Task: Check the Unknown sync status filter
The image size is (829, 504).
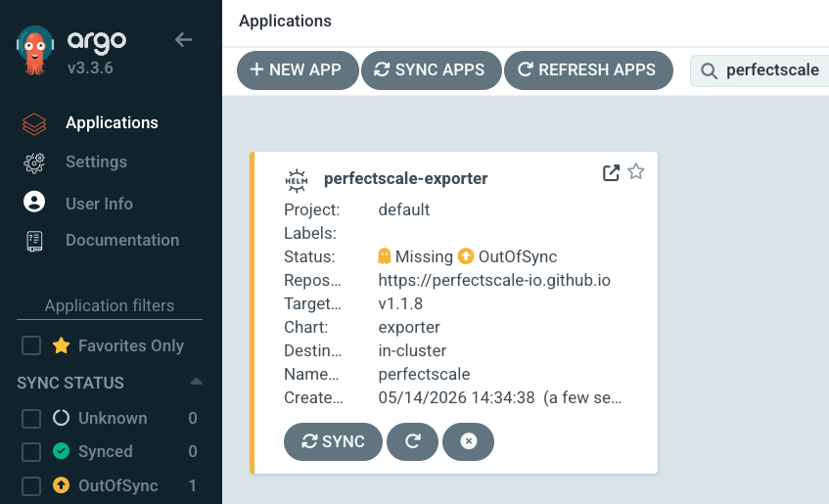Action: 31,418
